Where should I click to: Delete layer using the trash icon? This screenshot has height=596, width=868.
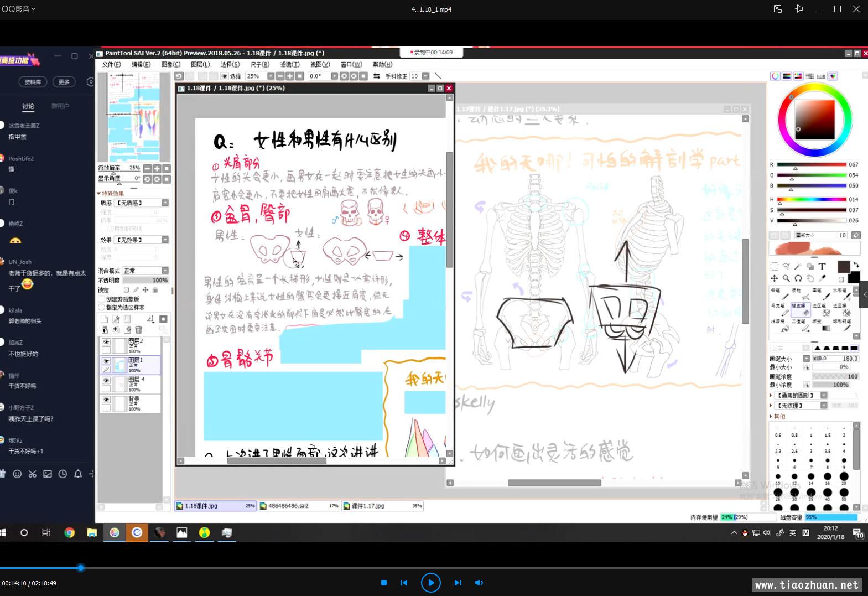pyautogui.click(x=139, y=330)
